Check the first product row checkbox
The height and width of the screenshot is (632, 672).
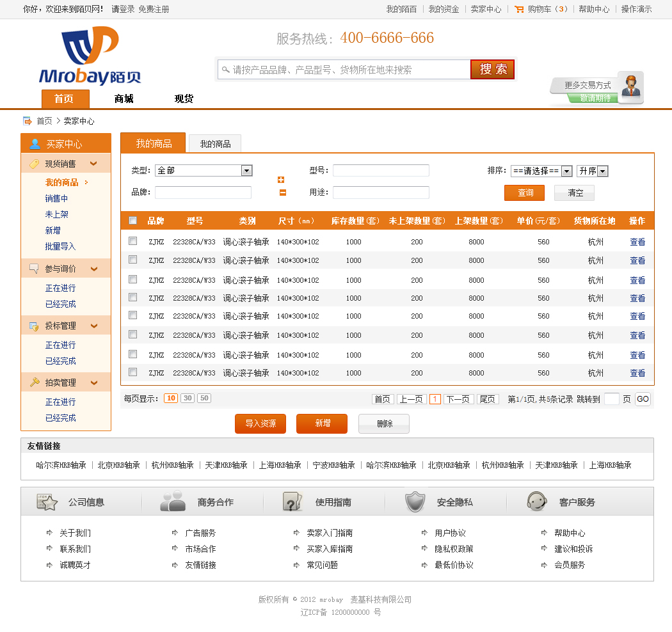(133, 241)
